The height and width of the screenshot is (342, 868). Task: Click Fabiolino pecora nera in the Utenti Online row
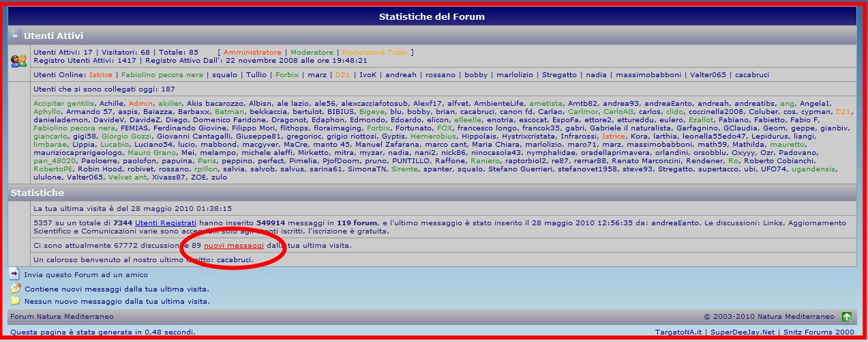[162, 74]
